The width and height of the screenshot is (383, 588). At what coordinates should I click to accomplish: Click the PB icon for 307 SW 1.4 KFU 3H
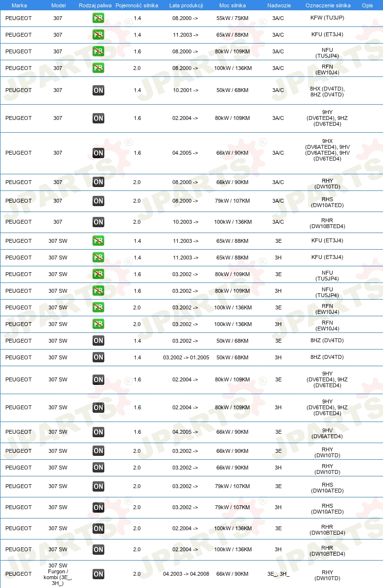[x=98, y=258]
